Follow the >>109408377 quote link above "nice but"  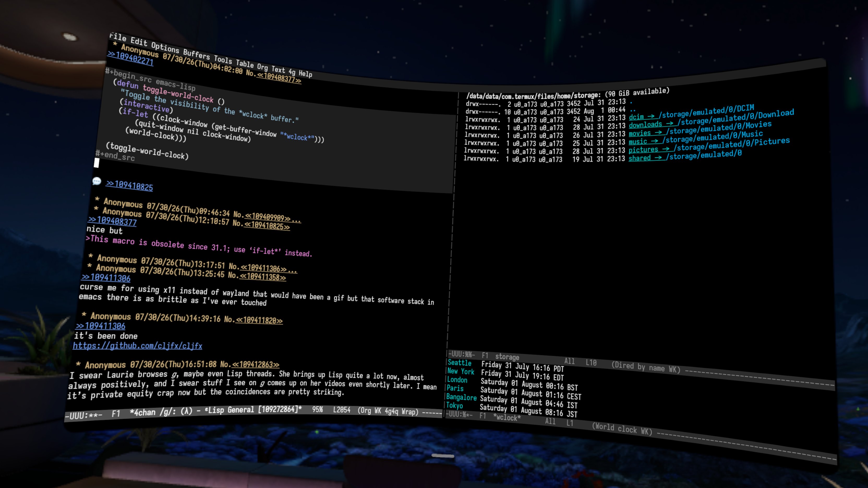pos(112,221)
